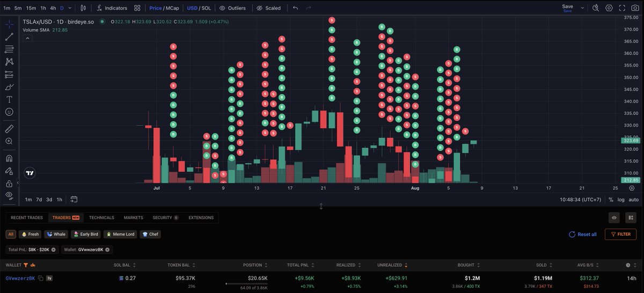
Task: Open the FILTER button
Action: pyautogui.click(x=620, y=235)
